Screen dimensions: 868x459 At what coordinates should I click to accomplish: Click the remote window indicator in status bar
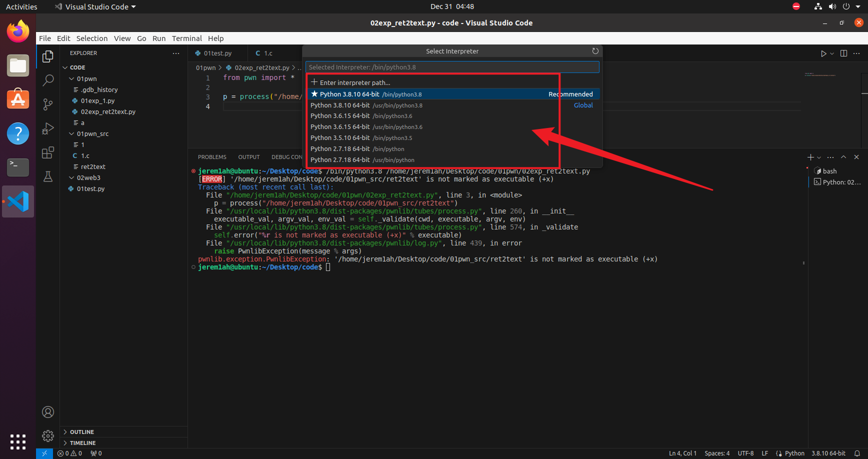pos(44,453)
